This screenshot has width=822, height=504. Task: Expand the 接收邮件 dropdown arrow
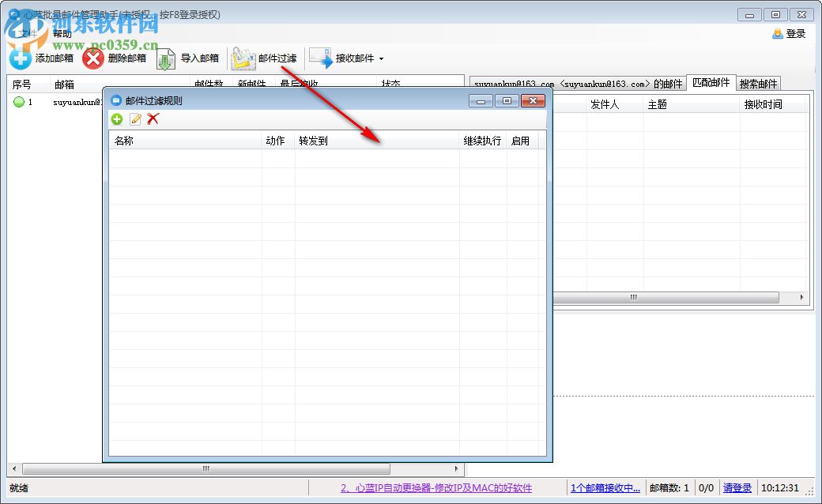(x=381, y=58)
